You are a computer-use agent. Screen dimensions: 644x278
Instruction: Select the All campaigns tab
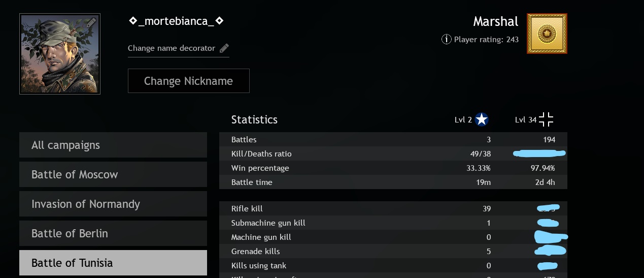[x=113, y=145]
